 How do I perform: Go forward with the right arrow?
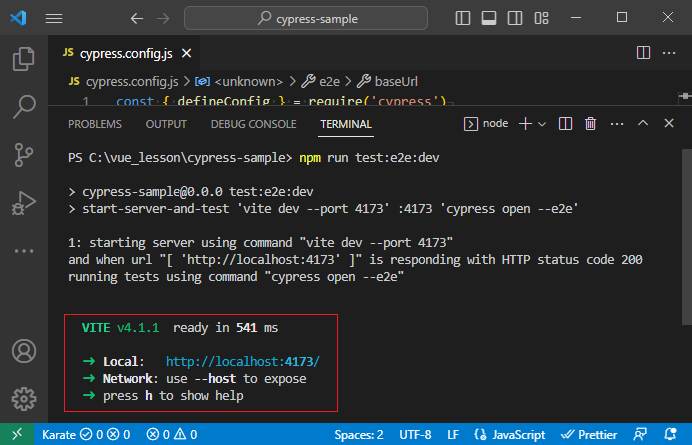[x=163, y=18]
